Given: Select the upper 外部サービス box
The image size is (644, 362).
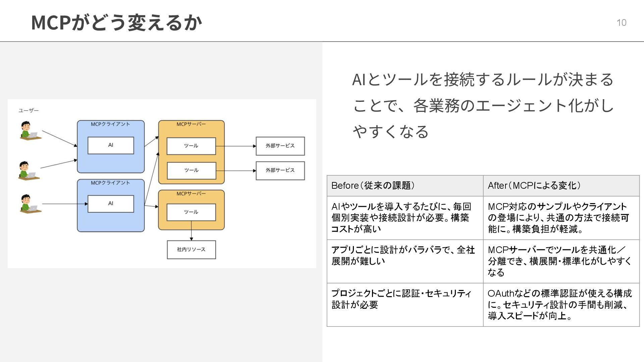Looking at the screenshot, I should [280, 146].
